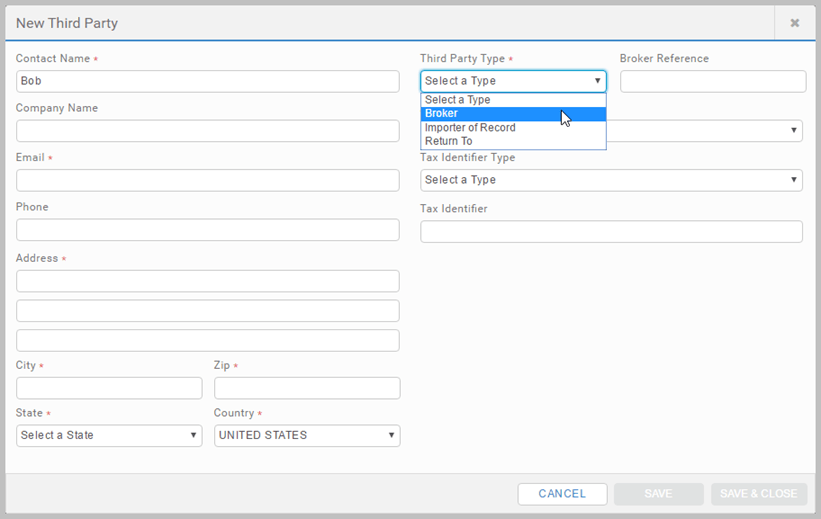
Task: Click the SAVE button
Action: click(659, 494)
